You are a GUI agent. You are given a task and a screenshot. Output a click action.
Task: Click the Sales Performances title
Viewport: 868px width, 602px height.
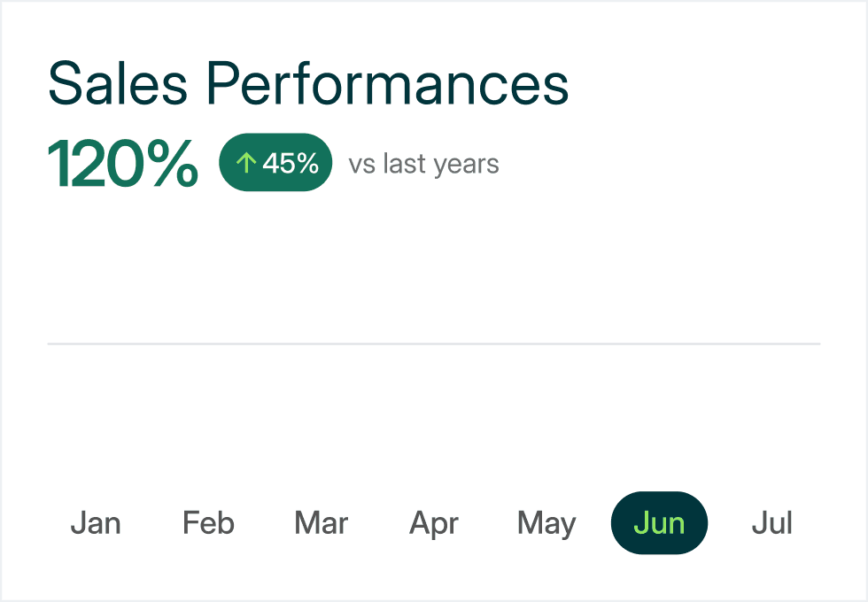pyautogui.click(x=308, y=84)
